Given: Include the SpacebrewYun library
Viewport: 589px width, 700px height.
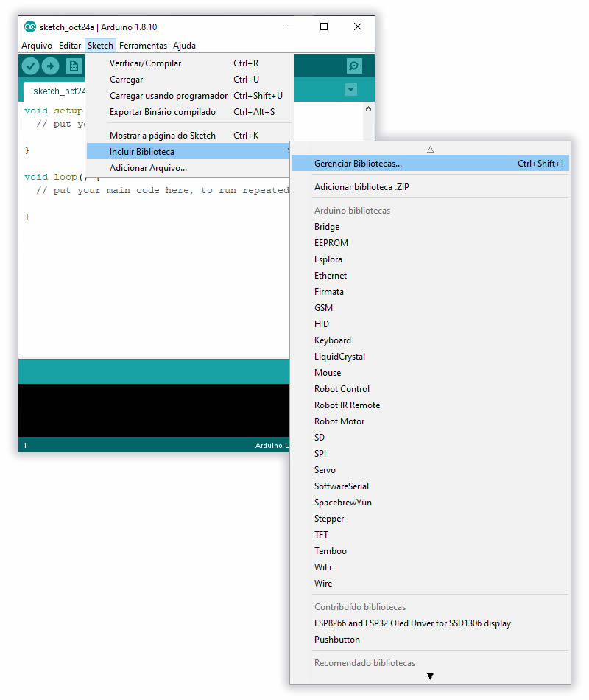Looking at the screenshot, I should click(x=430, y=503).
